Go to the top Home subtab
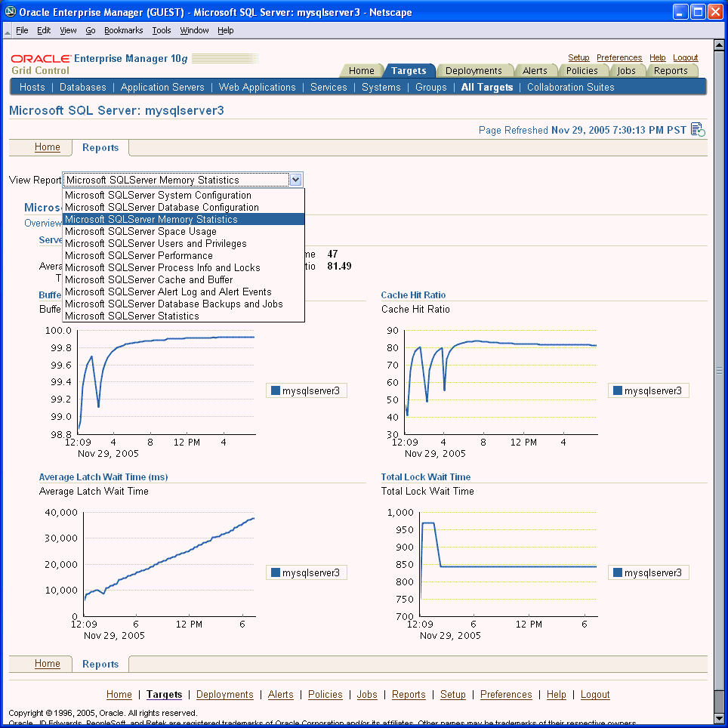Screen dimensions: 728x728 [x=48, y=147]
